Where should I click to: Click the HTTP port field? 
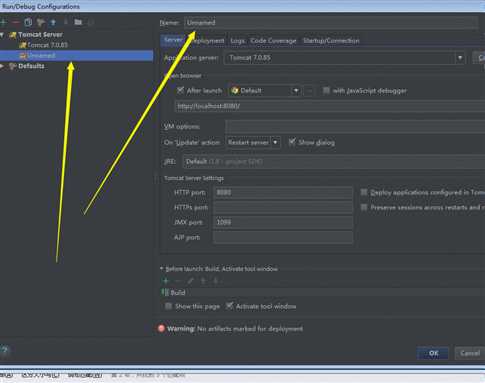[283, 193]
